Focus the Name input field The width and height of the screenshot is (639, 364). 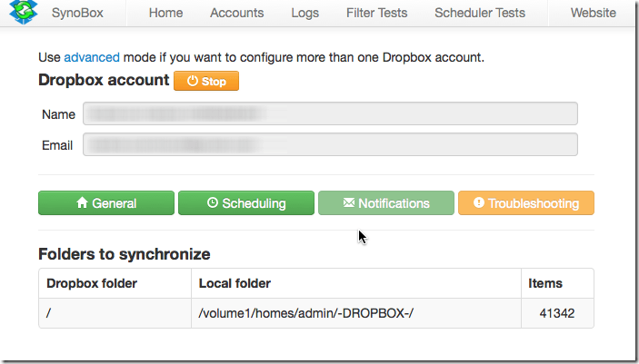pyautogui.click(x=330, y=113)
